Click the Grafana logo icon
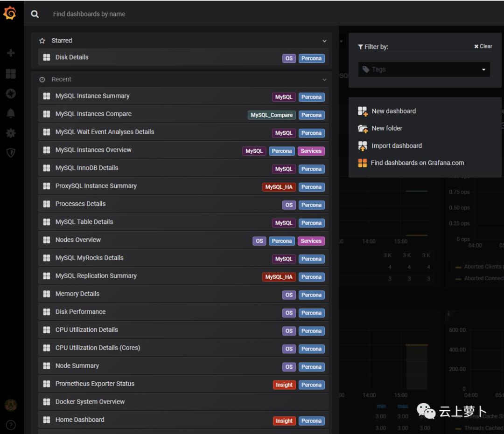504x434 pixels. click(10, 14)
